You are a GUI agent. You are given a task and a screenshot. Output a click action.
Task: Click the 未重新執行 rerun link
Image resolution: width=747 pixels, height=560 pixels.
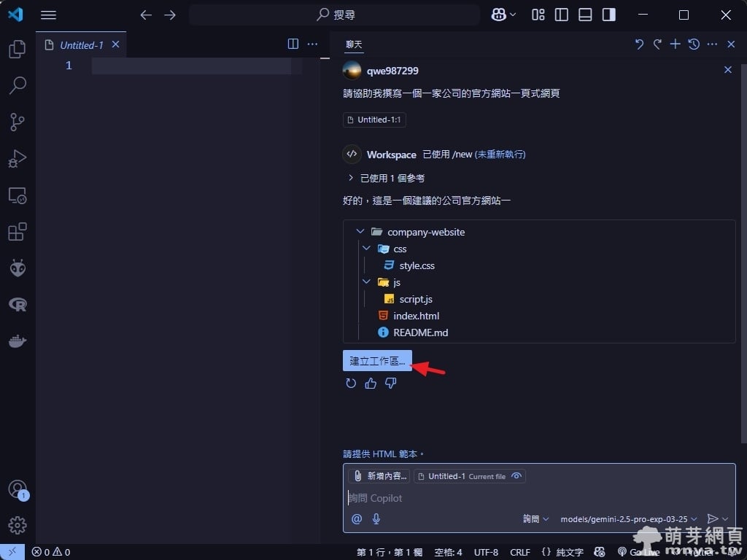point(500,155)
